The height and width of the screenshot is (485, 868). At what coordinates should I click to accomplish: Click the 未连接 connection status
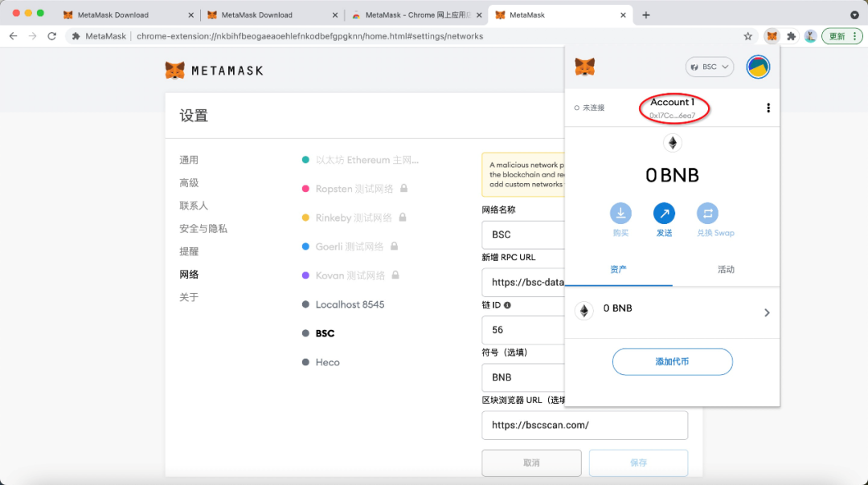pyautogui.click(x=590, y=108)
